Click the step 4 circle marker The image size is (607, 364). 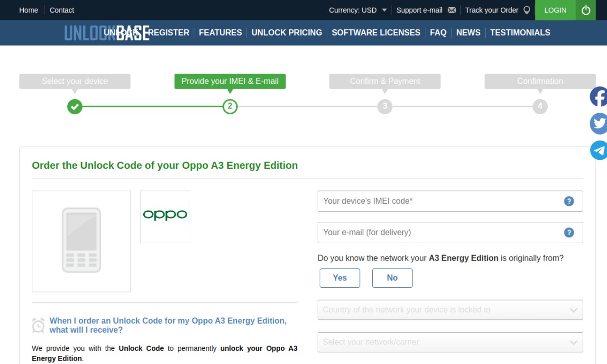pos(540,106)
